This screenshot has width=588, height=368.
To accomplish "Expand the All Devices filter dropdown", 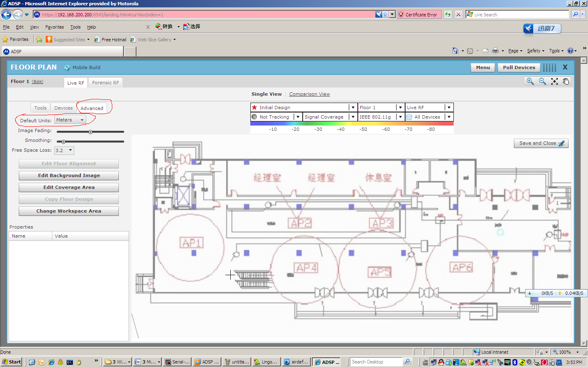I will tap(449, 117).
